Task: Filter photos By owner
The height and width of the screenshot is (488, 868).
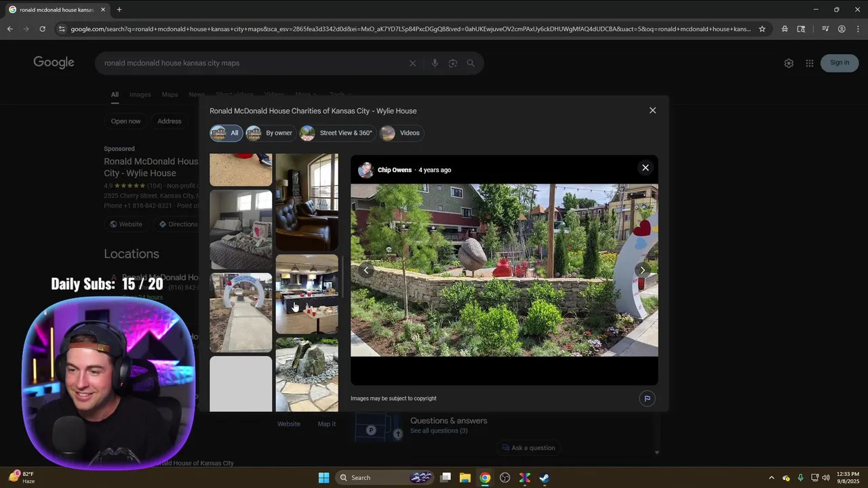Action: pyautogui.click(x=270, y=133)
